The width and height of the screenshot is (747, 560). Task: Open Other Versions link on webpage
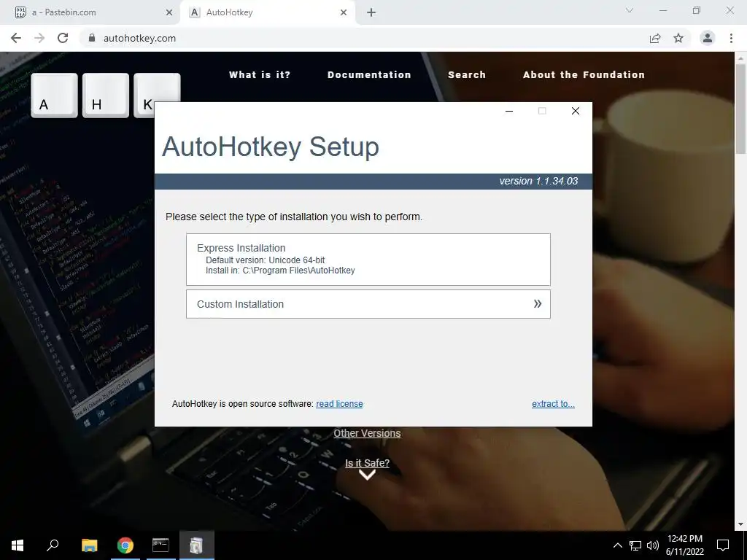[x=367, y=433]
